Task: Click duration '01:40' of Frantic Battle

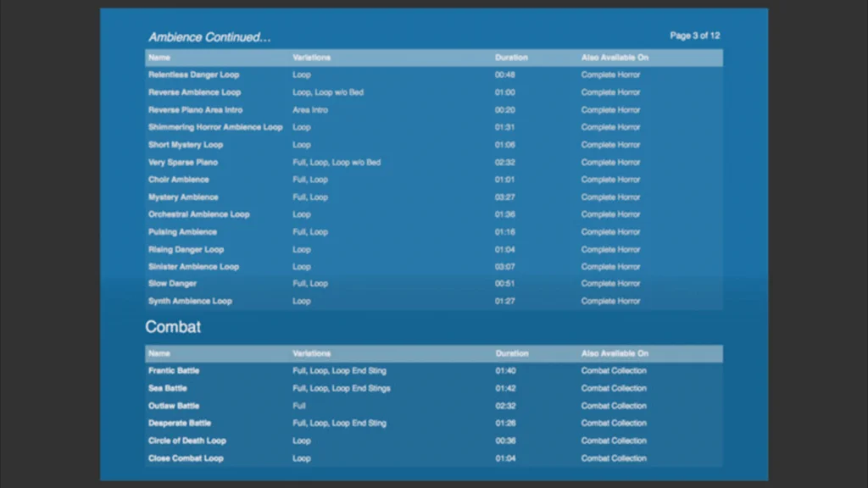Action: click(505, 371)
